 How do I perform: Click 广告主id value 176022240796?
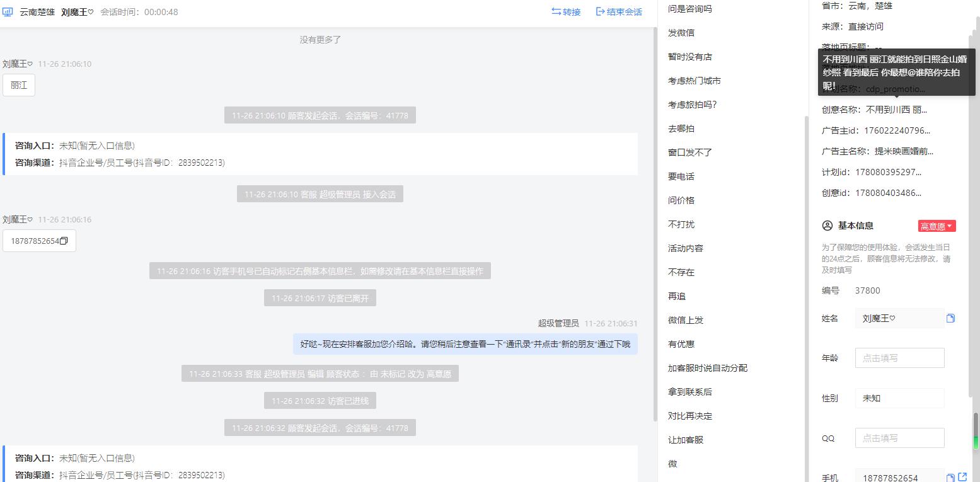tap(897, 130)
